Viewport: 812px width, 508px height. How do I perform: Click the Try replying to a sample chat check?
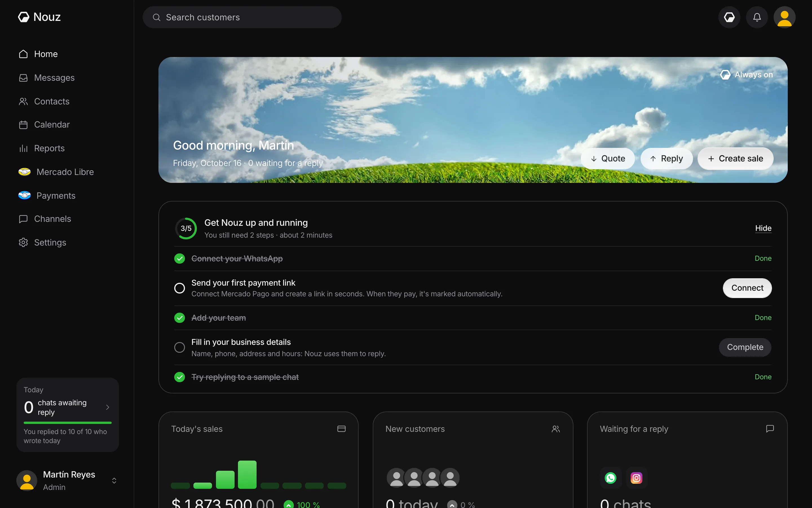tap(180, 377)
